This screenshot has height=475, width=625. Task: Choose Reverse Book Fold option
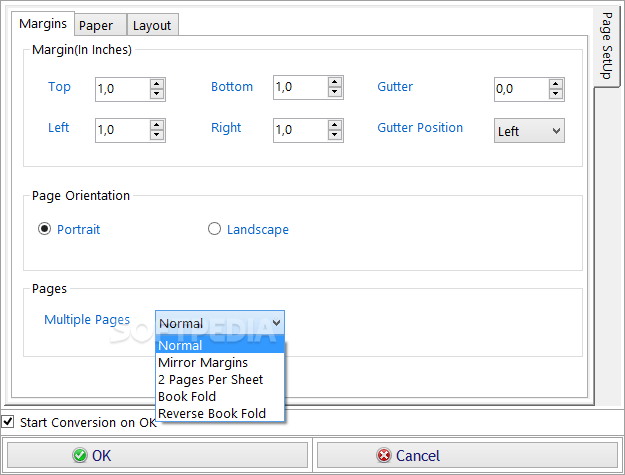tap(220, 413)
